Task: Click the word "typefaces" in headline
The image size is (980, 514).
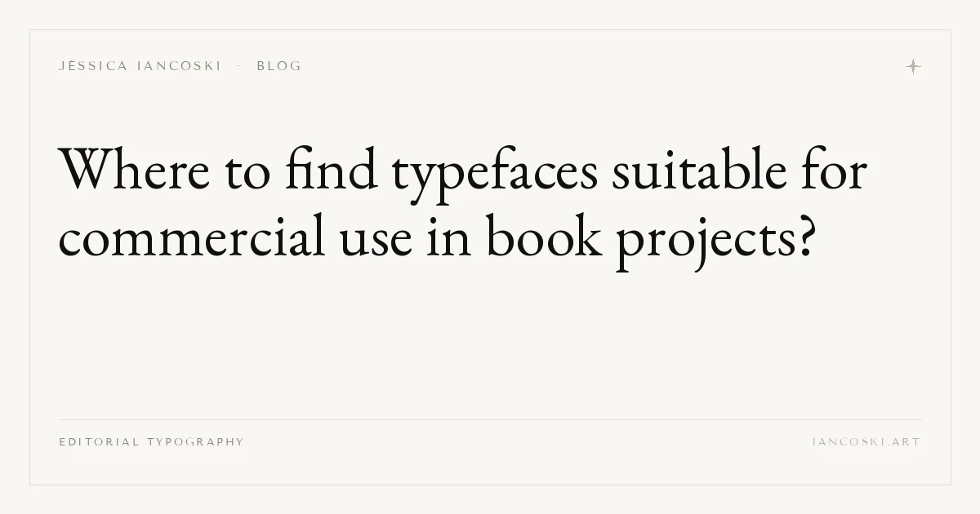Action: point(496,175)
